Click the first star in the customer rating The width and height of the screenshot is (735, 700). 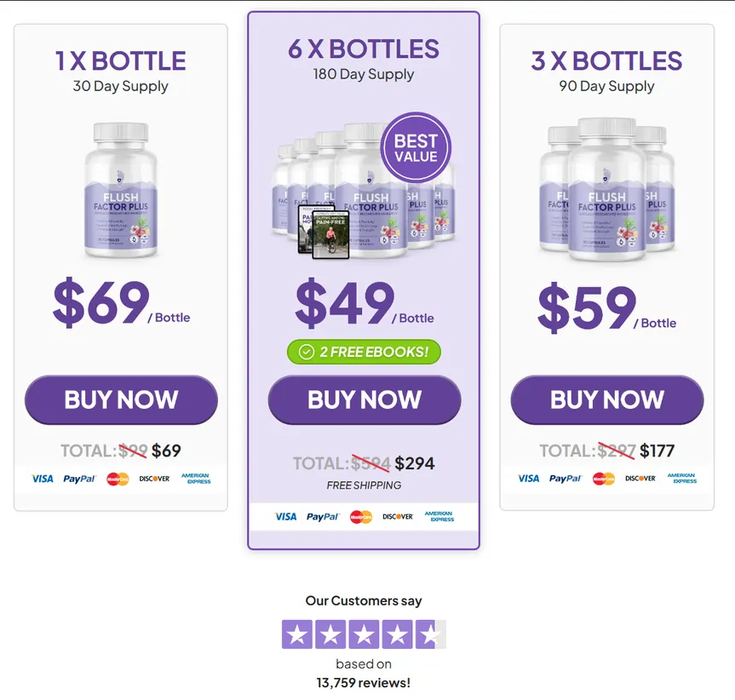pos(298,634)
